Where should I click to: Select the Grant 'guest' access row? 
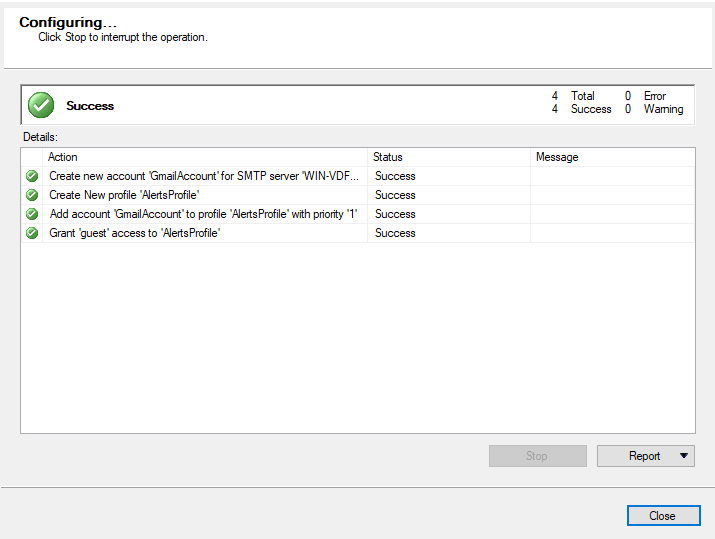[358, 233]
